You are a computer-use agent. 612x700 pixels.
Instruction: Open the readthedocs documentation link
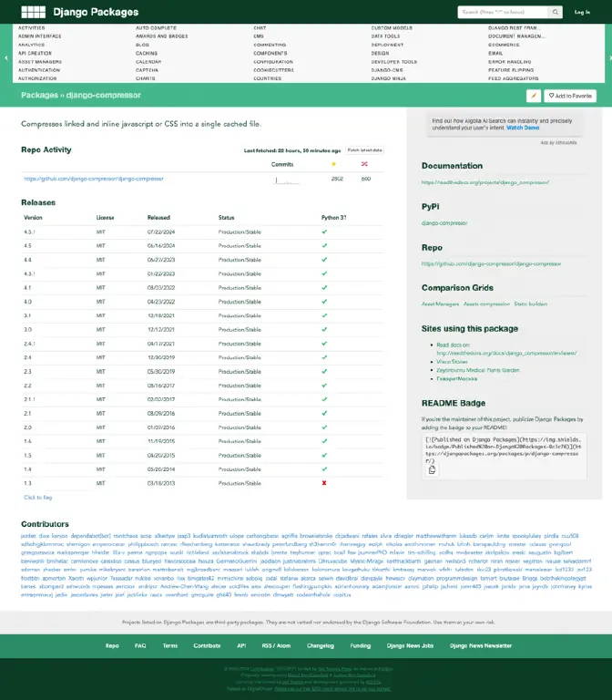click(x=484, y=182)
